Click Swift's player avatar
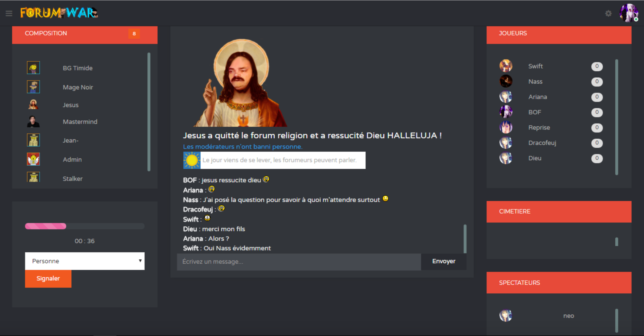 pos(506,66)
